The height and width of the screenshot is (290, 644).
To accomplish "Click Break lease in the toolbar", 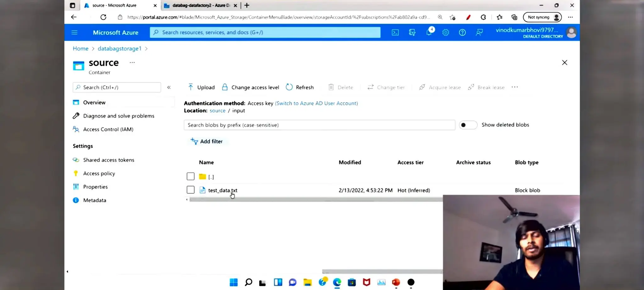I will [x=486, y=87].
